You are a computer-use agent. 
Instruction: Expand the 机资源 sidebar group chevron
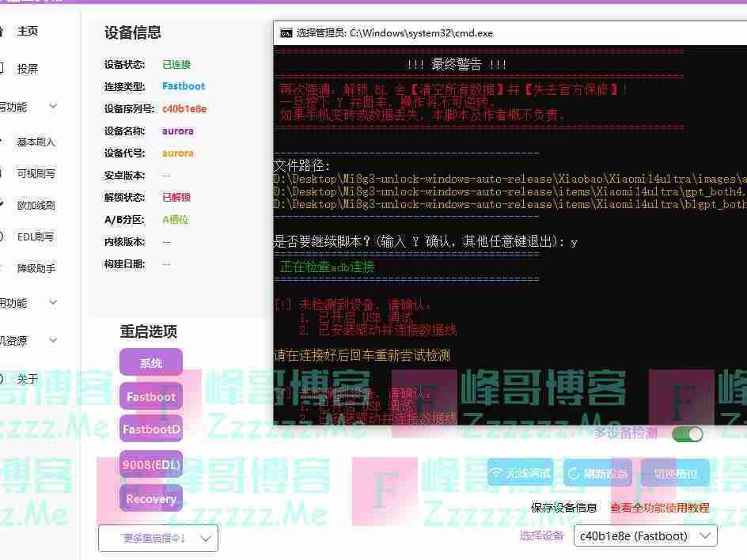pyautogui.click(x=53, y=340)
